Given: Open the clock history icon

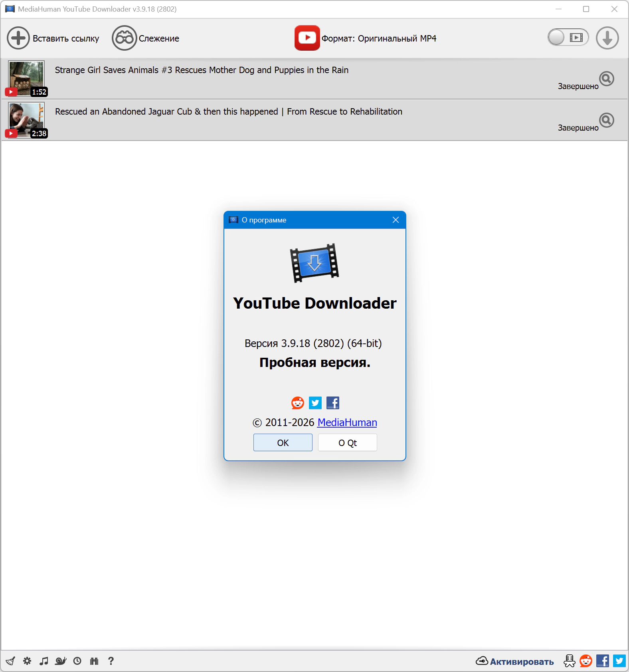Looking at the screenshot, I should tap(77, 661).
